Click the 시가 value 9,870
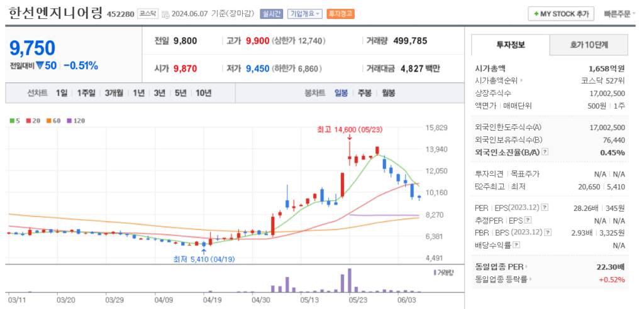644x309 pixels. (186, 68)
